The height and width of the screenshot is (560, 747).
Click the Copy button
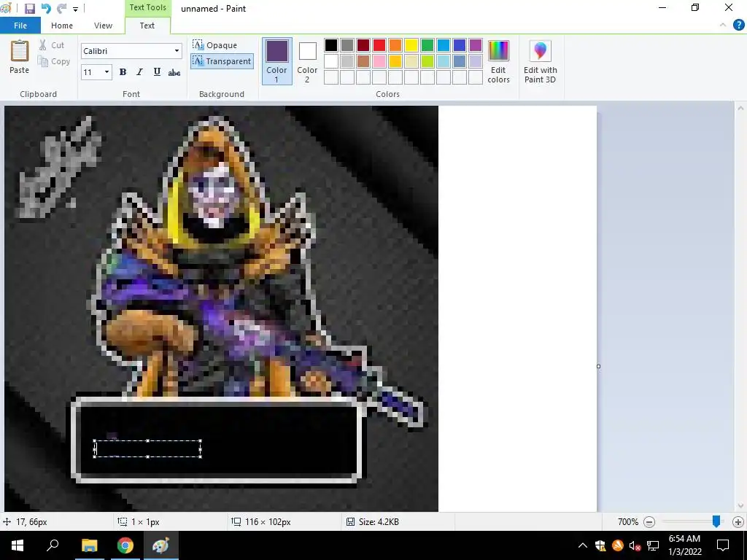tap(54, 61)
